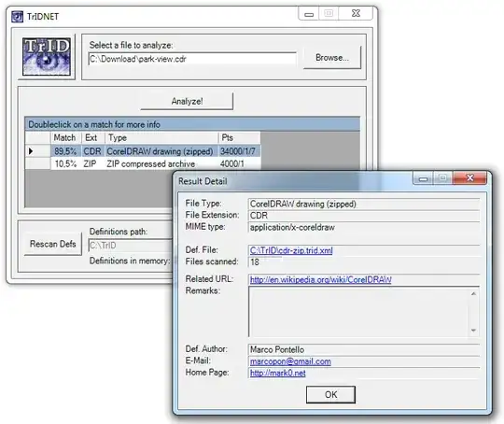Open the Wikipedia CorelDRAW related URL
The height and width of the screenshot is (424, 504).
[321, 279]
